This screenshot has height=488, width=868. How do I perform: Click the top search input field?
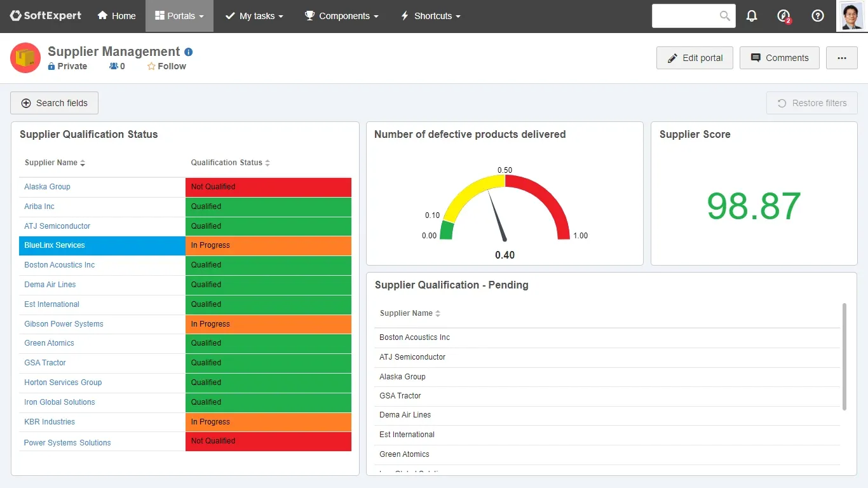685,16
